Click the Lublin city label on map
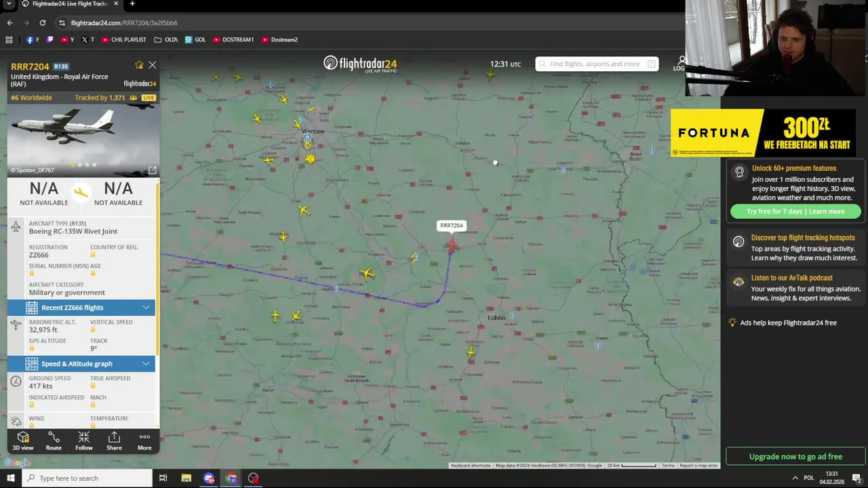The height and width of the screenshot is (488, 868). 496,317
